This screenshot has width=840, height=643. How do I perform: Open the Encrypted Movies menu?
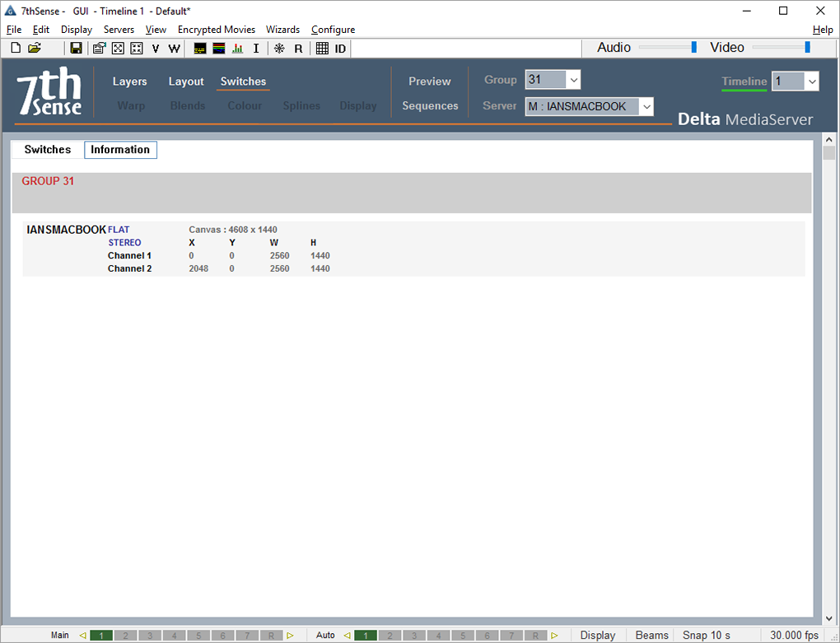tap(217, 30)
